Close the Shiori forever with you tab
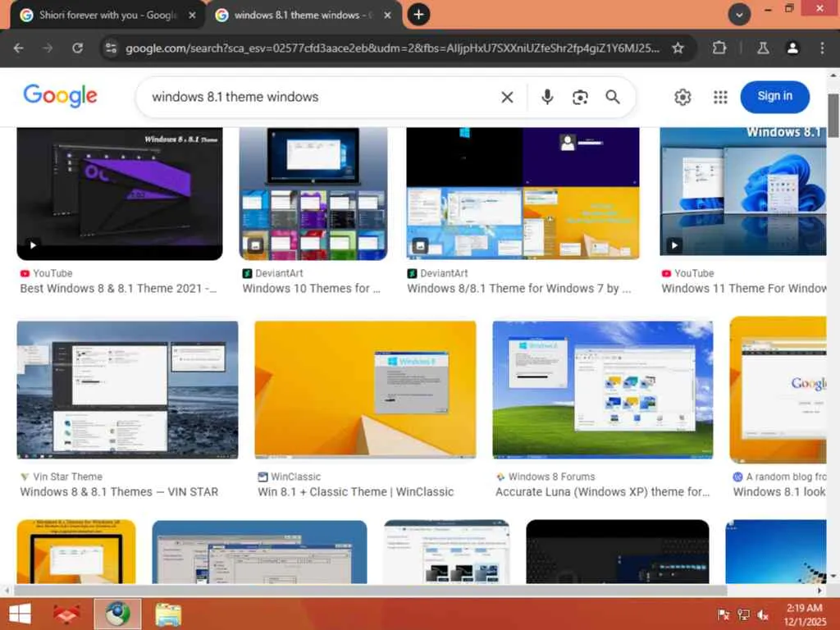 192,15
